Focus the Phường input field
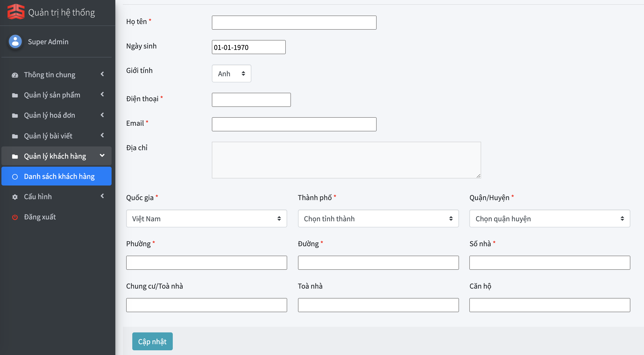The width and height of the screenshot is (644, 355). click(x=206, y=263)
